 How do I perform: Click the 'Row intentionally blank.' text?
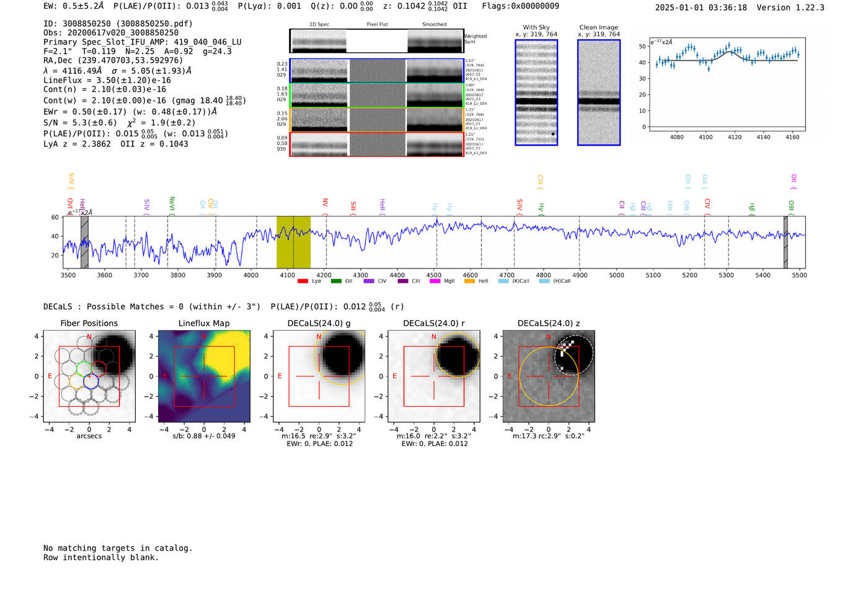[101, 558]
